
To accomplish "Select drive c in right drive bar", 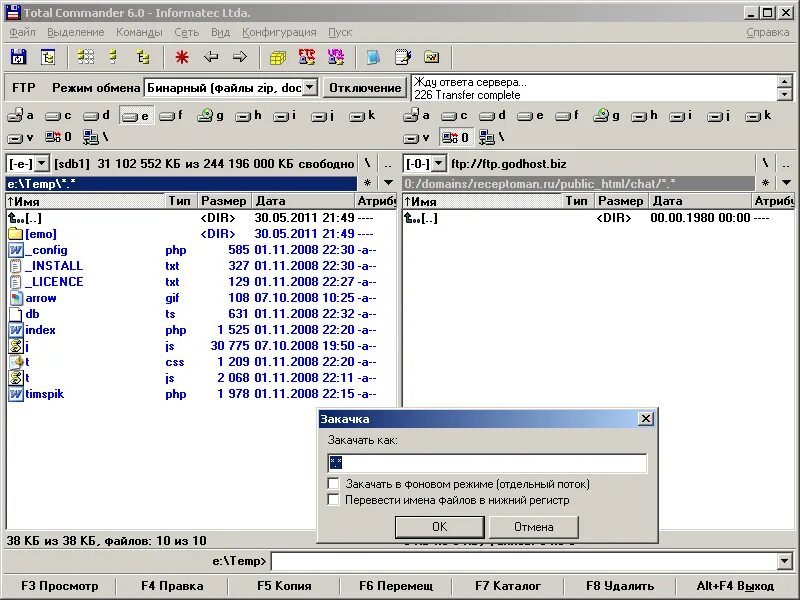I will pyautogui.click(x=454, y=116).
